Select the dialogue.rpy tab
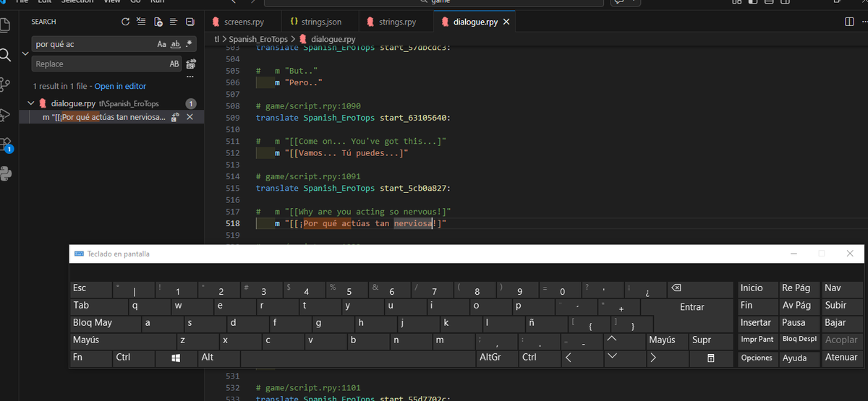 475,22
